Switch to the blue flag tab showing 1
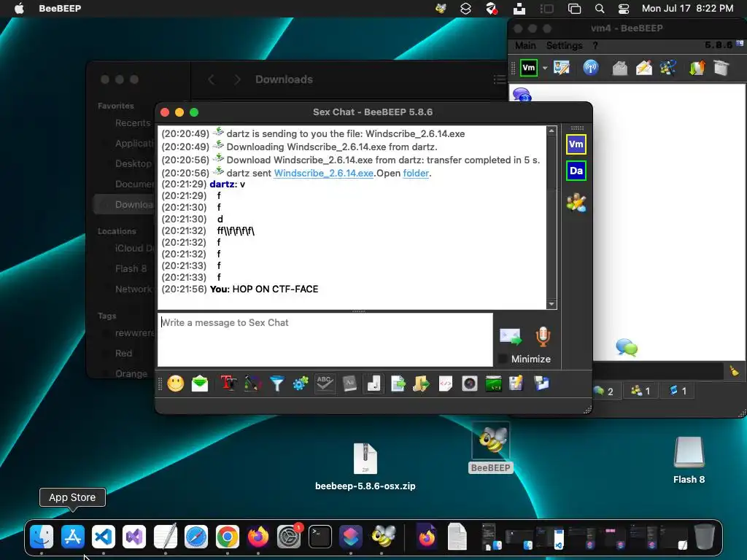 coord(678,391)
